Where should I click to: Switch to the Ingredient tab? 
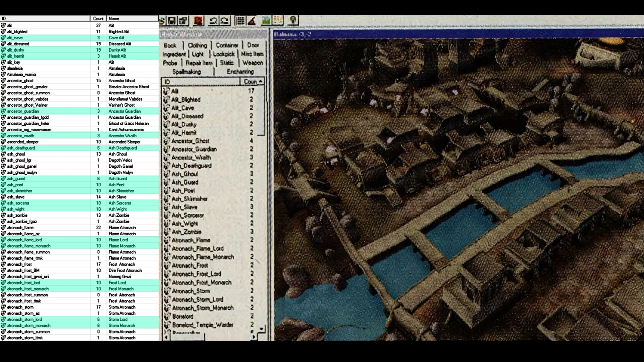[x=174, y=54]
